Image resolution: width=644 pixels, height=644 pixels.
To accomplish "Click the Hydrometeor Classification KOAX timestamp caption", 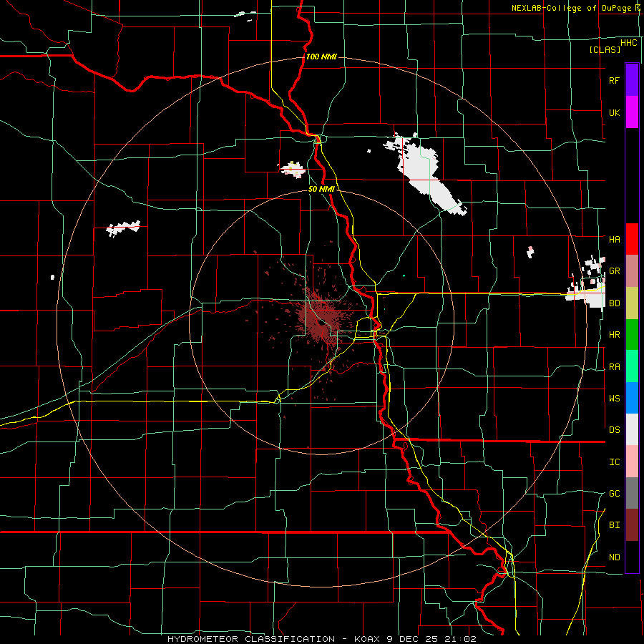I will coord(321,639).
